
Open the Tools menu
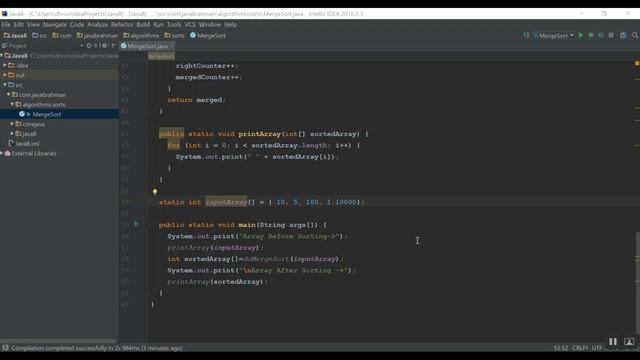click(174, 24)
